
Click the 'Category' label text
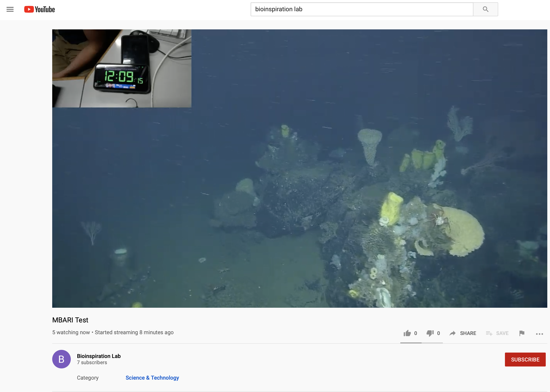click(x=88, y=378)
